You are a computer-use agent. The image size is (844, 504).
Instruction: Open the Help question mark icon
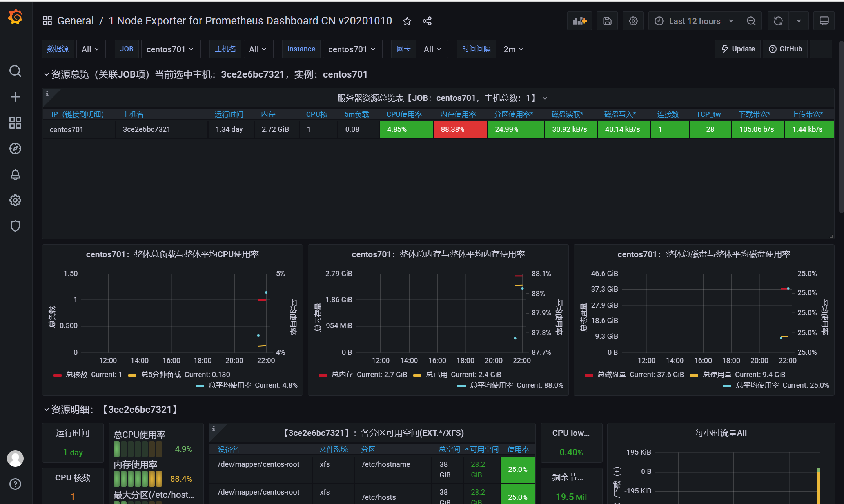click(15, 484)
